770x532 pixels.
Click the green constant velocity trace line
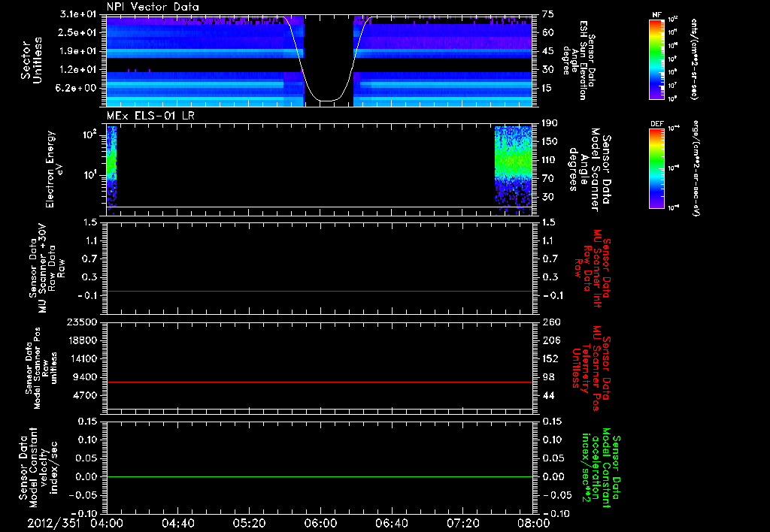(x=320, y=476)
